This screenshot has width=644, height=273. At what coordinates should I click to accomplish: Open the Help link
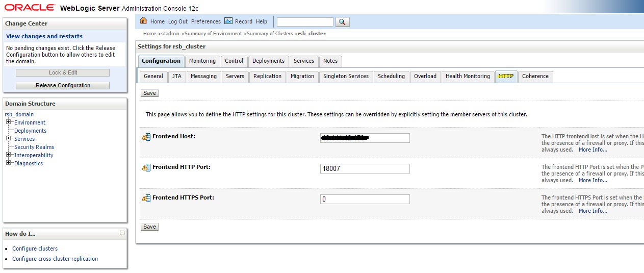(x=262, y=21)
